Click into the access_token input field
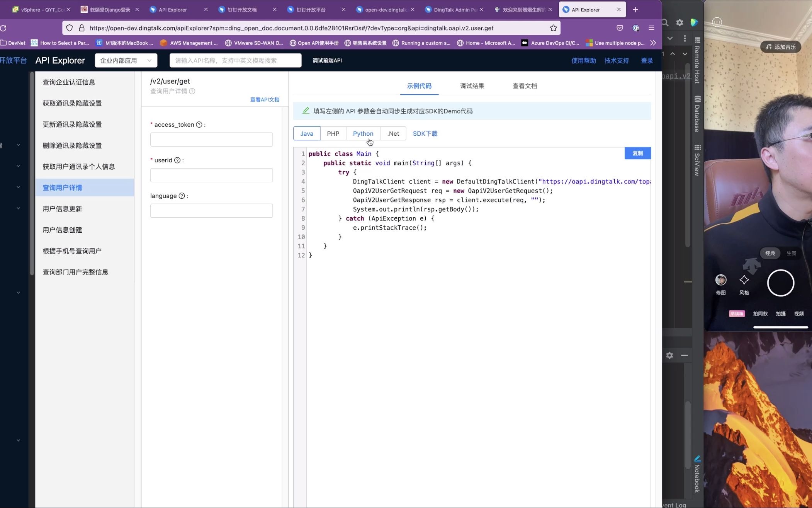812x508 pixels. pos(211,140)
